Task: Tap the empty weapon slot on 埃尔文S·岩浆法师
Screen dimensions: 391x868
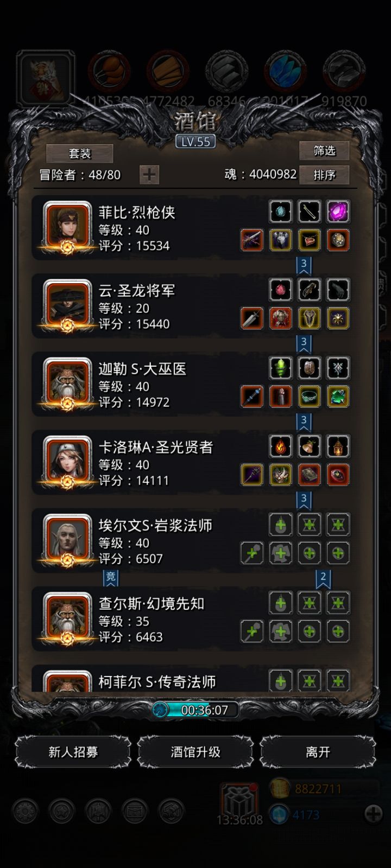Action: 252,553
